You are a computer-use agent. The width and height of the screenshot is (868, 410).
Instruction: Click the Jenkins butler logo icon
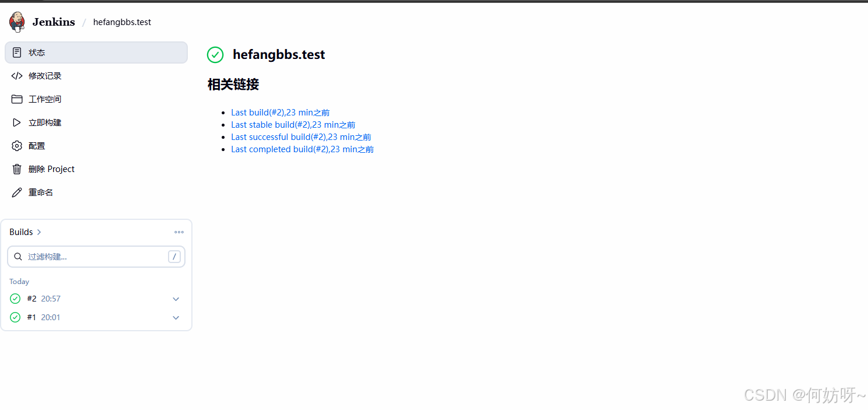point(17,22)
